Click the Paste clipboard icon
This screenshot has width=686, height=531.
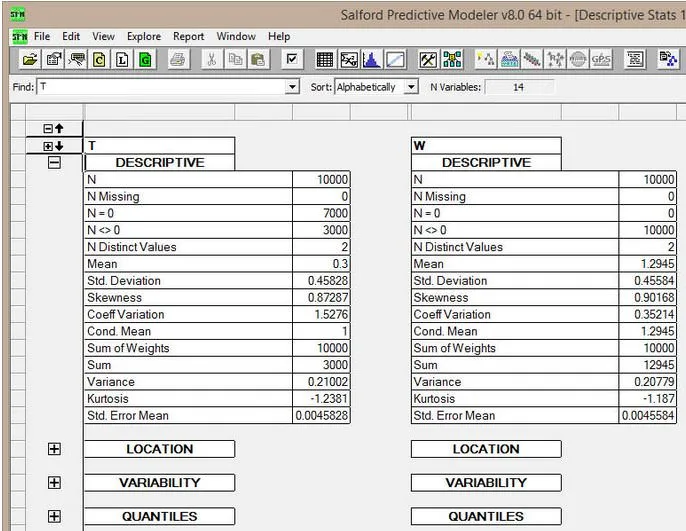pos(258,59)
